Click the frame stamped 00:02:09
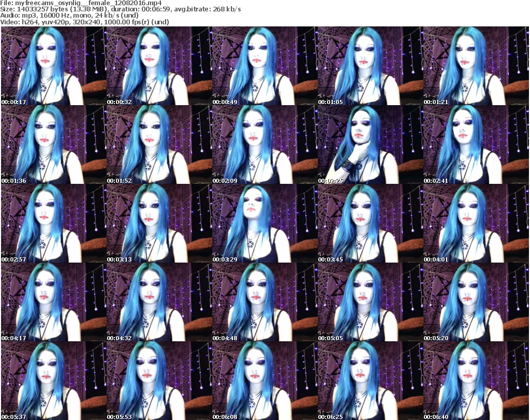Screen dimensions: 530x420 (264, 144)
